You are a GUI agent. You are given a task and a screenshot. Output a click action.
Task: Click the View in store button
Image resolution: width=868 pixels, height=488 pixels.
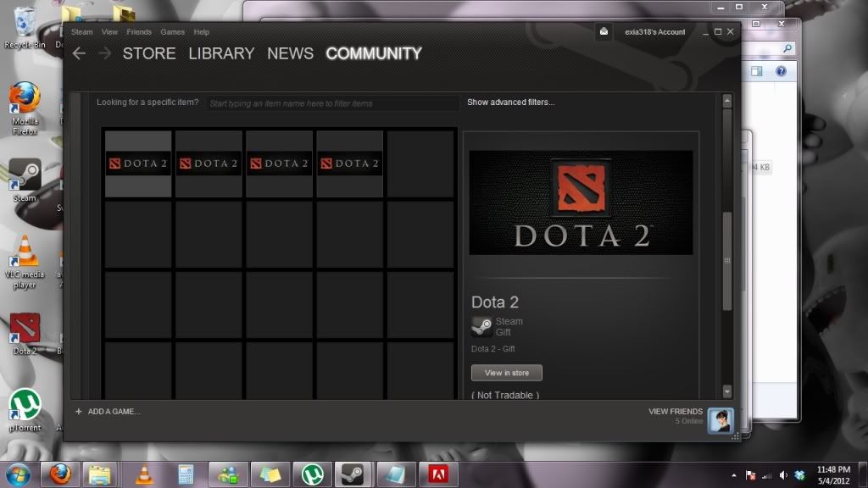(507, 373)
